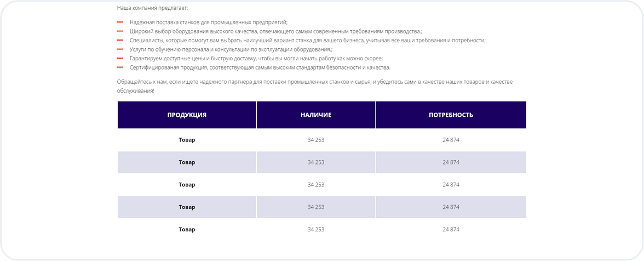Click the 'Надежная поставка станков' list item

click(208, 22)
